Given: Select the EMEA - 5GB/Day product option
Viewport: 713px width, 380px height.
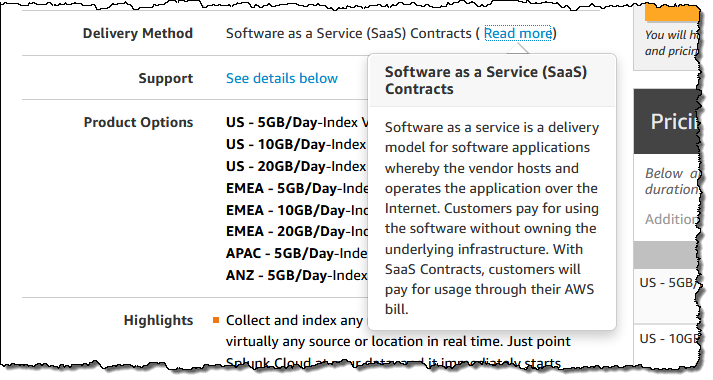Looking at the screenshot, I should (x=297, y=188).
